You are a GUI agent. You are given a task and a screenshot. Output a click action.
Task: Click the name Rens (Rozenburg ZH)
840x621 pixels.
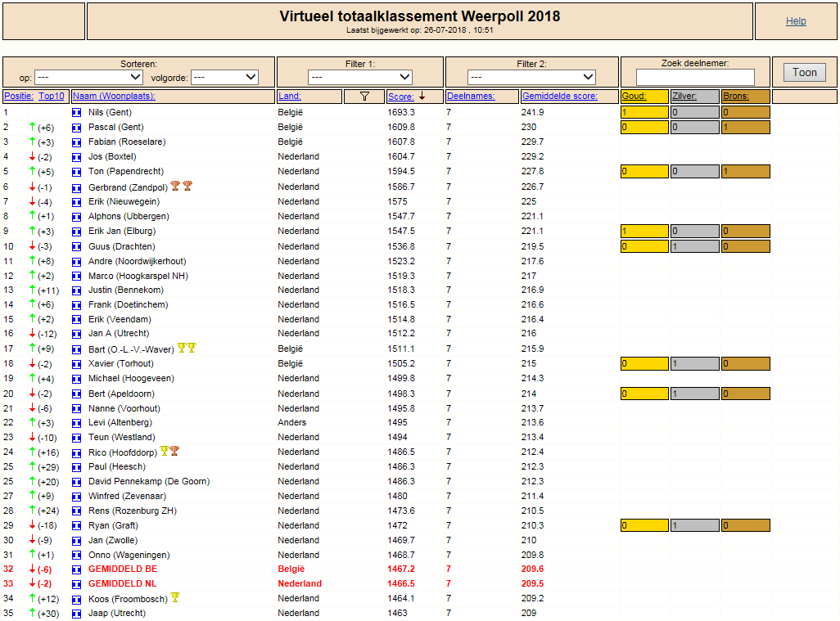tap(133, 511)
